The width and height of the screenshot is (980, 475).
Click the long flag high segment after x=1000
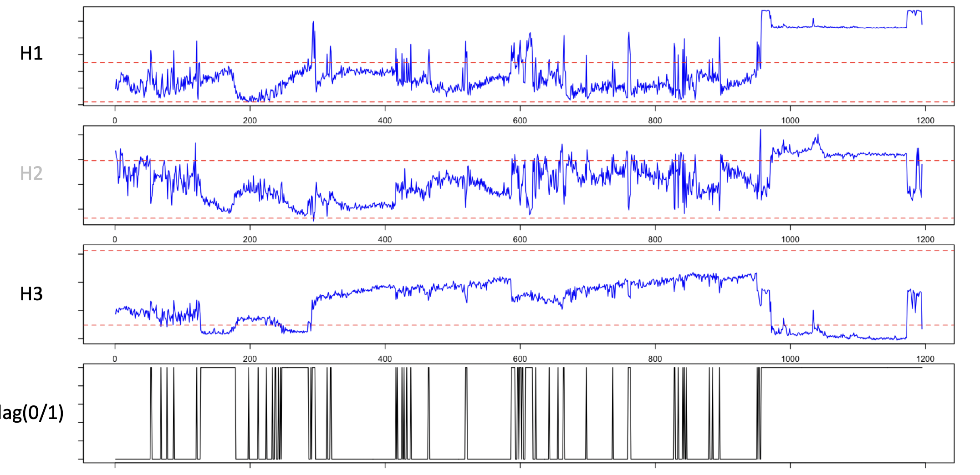tap(842, 368)
